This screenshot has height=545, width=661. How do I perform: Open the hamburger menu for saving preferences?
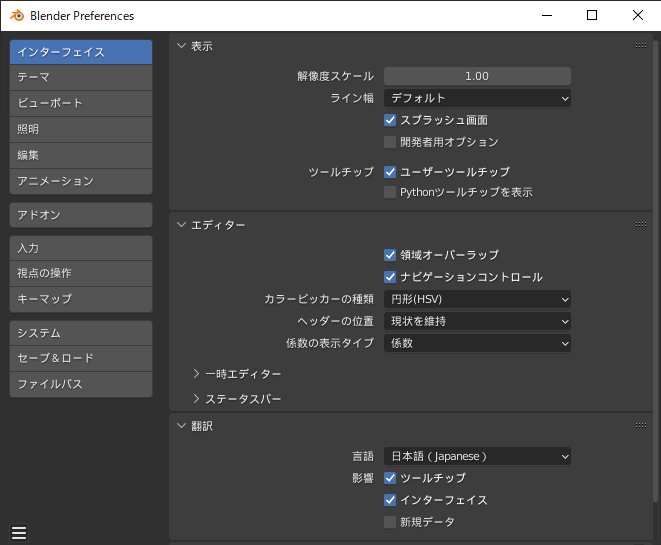(19, 533)
